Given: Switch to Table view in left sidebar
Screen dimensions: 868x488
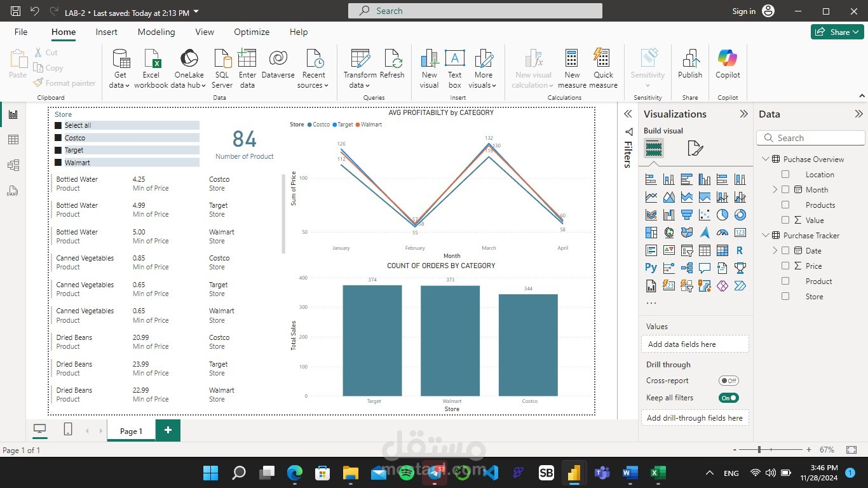Looking at the screenshot, I should [x=13, y=140].
